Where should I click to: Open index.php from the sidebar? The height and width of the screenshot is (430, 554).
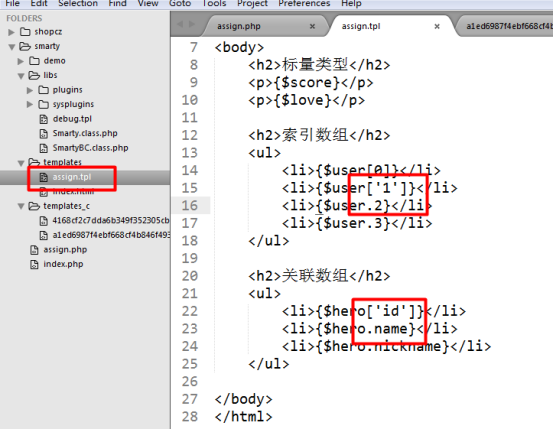[63, 264]
